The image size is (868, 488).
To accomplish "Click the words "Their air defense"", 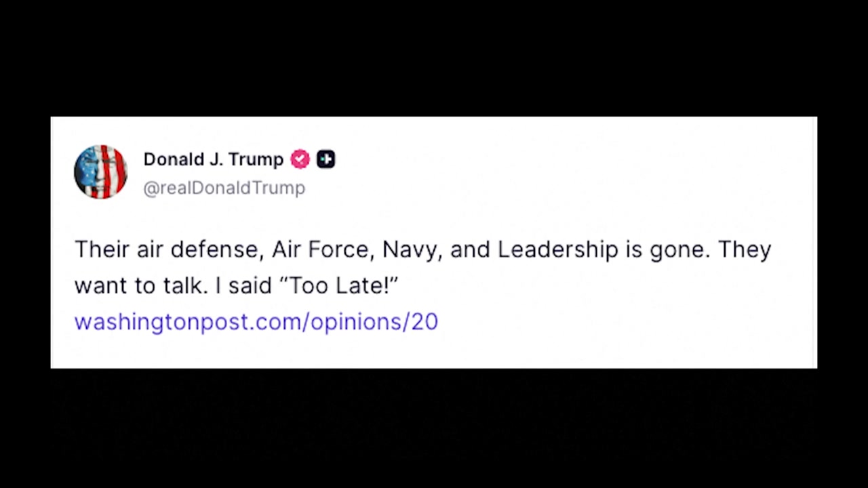I will tap(166, 249).
